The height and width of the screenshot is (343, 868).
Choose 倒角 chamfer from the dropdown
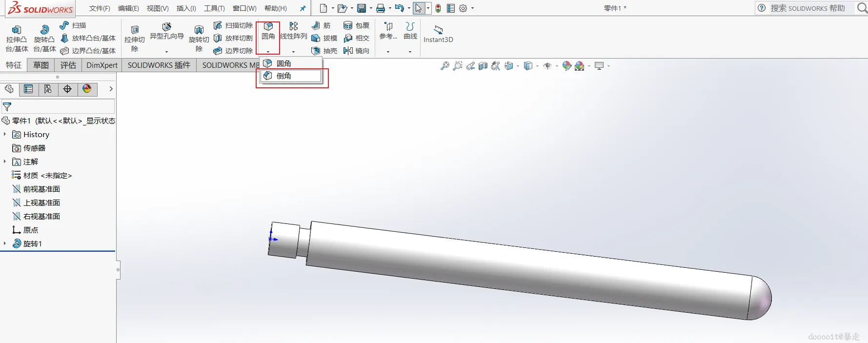click(291, 76)
